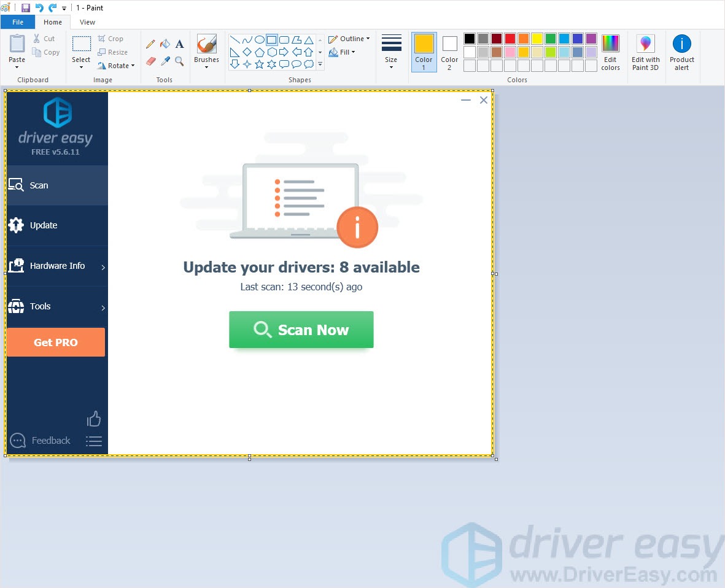This screenshot has width=725, height=588.
Task: Click the Driver Easy close X
Action: pos(484,100)
